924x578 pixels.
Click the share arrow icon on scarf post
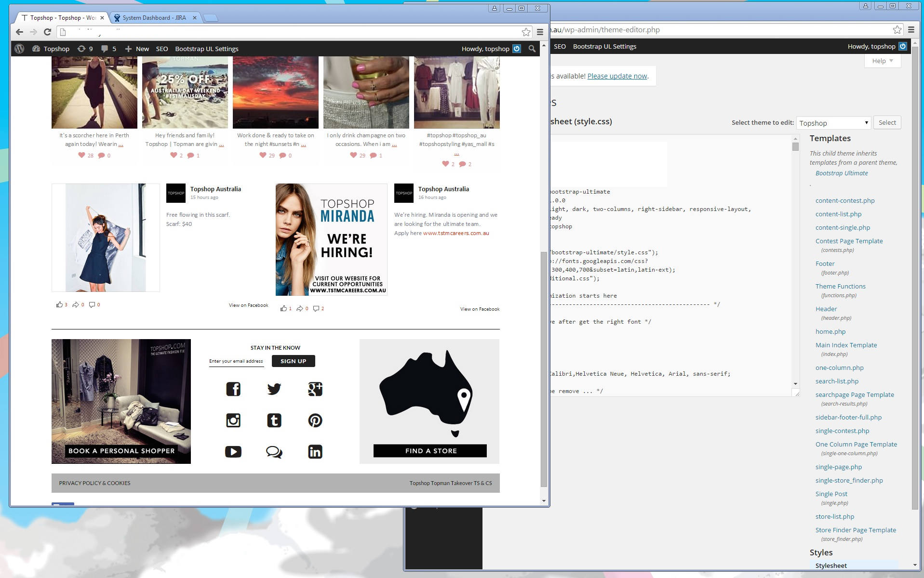coord(75,304)
